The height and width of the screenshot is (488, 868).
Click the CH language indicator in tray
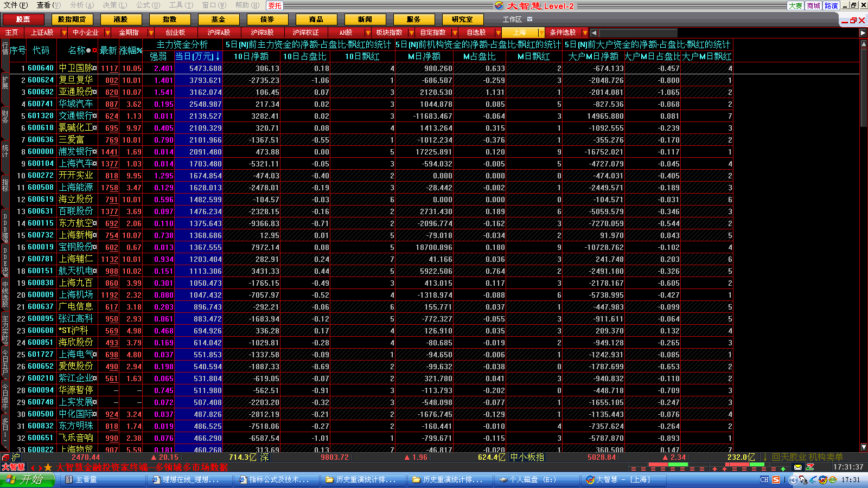pos(764,480)
